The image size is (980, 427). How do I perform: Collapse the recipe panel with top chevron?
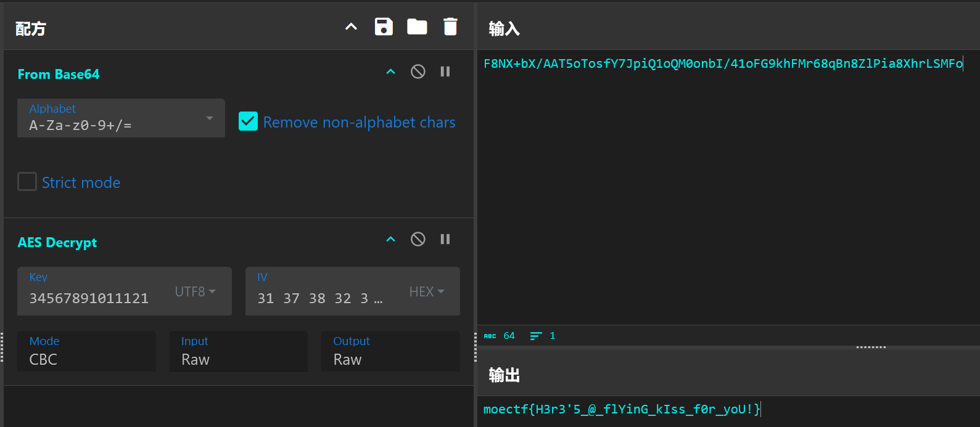351,26
